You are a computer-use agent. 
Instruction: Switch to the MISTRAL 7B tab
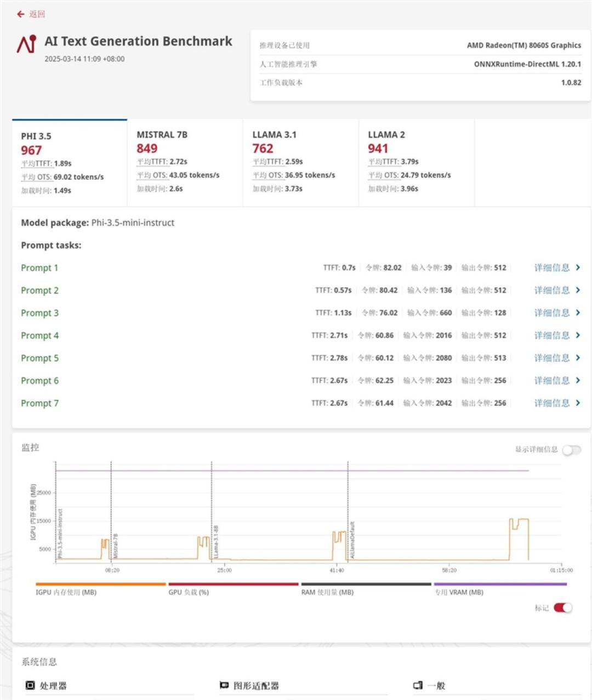[185, 162]
